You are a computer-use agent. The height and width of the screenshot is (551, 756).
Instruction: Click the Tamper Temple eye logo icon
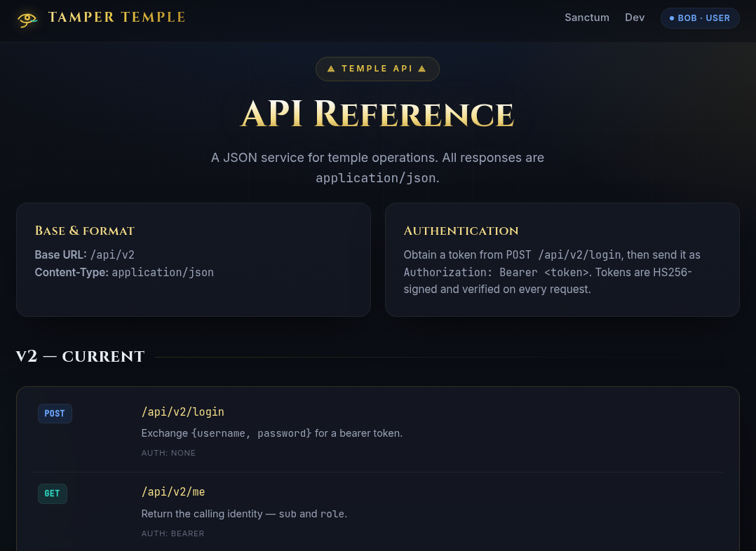pyautogui.click(x=27, y=20)
